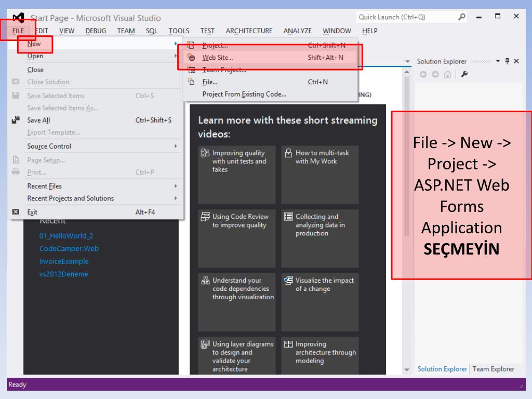Expand the Source Control submenu
Screen dimensions: 532x399
click(x=95, y=146)
